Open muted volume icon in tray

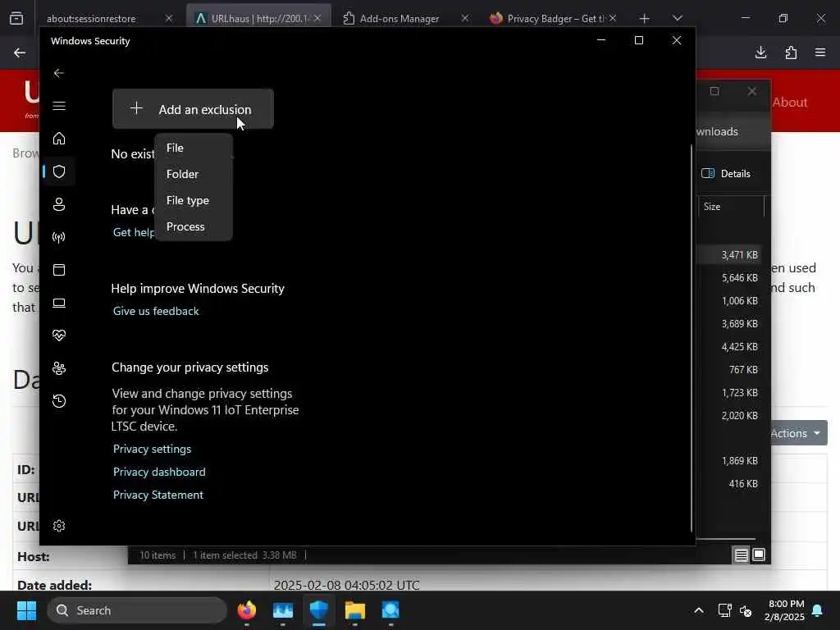pyautogui.click(x=746, y=610)
